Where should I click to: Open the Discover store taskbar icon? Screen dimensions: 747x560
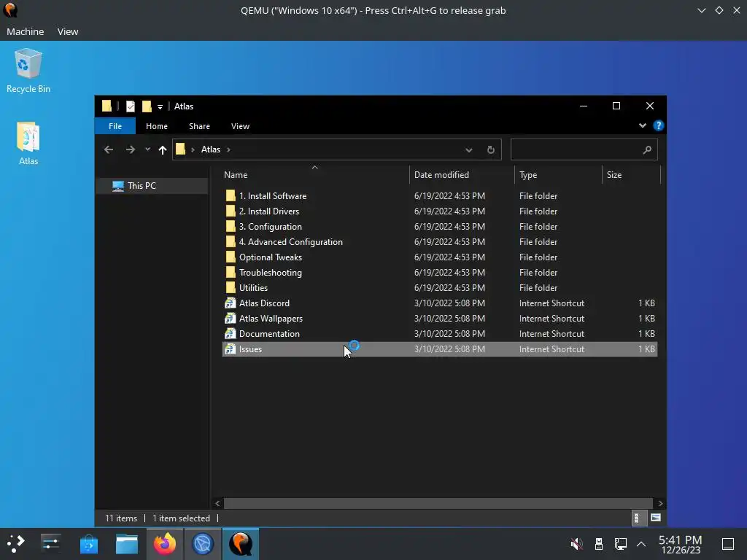click(x=88, y=544)
